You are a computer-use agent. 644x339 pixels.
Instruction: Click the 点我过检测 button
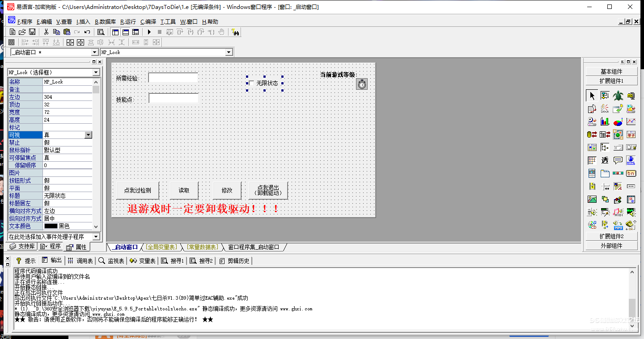137,190
